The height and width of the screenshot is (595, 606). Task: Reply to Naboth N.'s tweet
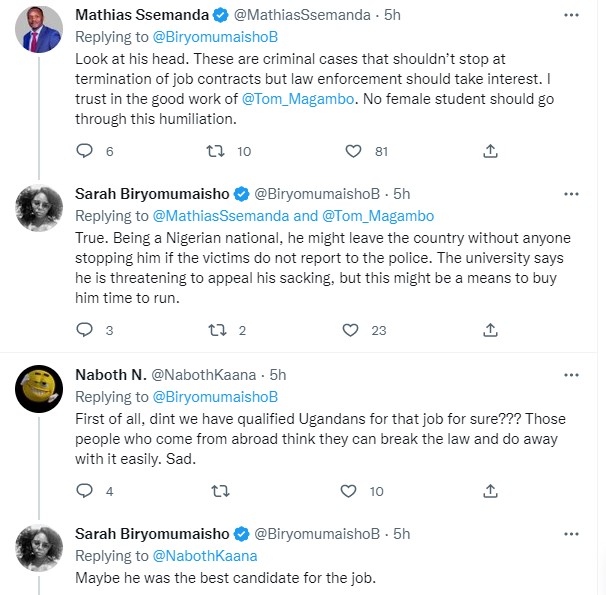point(85,491)
